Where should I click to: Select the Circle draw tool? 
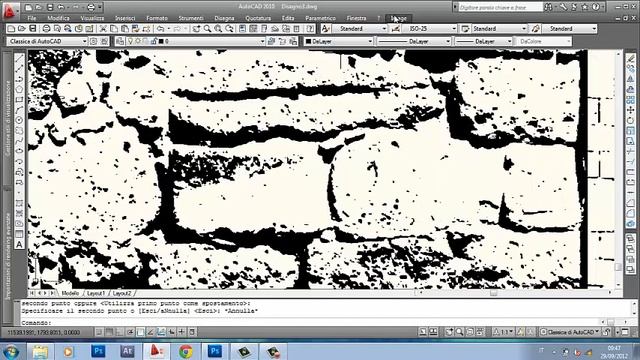19,120
